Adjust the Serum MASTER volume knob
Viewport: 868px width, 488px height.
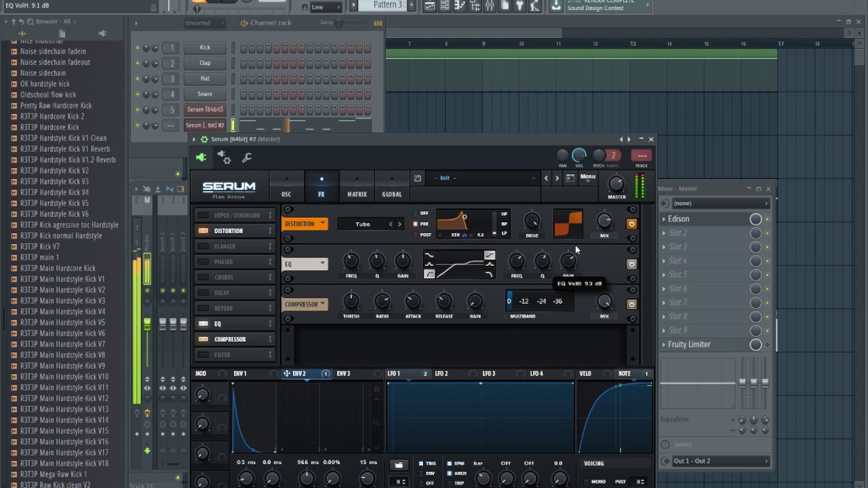click(616, 183)
